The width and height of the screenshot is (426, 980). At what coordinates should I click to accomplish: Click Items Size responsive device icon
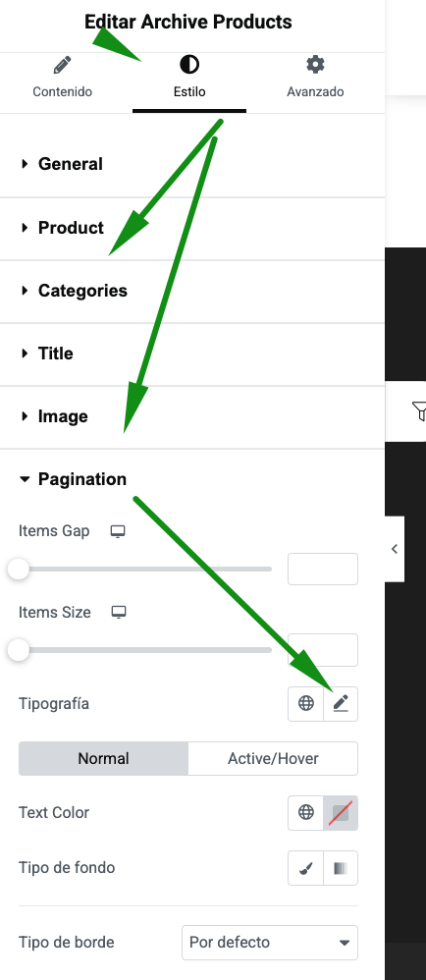[119, 613]
